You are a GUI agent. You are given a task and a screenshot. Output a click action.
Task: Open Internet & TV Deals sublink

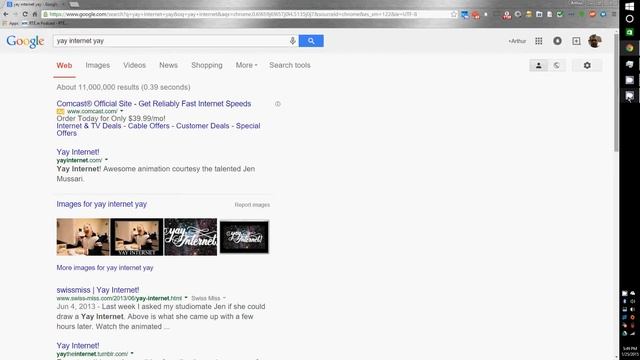[89, 126]
